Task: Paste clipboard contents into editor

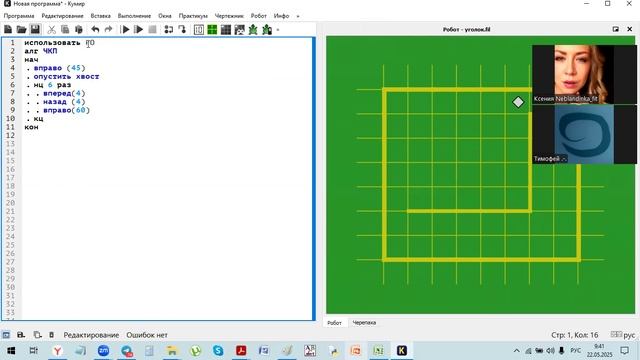Action: (x=79, y=29)
